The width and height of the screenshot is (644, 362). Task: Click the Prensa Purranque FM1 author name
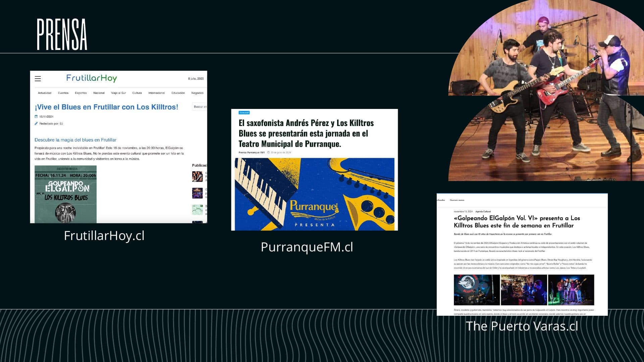[x=252, y=153]
